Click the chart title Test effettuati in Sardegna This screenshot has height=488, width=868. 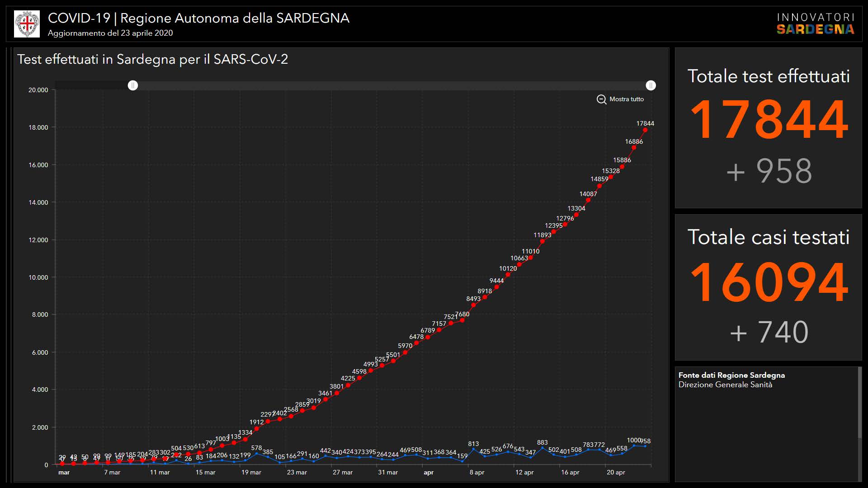(x=152, y=59)
